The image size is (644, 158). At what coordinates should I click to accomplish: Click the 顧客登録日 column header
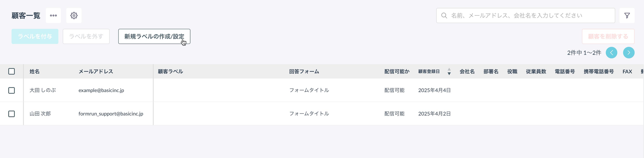tap(429, 71)
